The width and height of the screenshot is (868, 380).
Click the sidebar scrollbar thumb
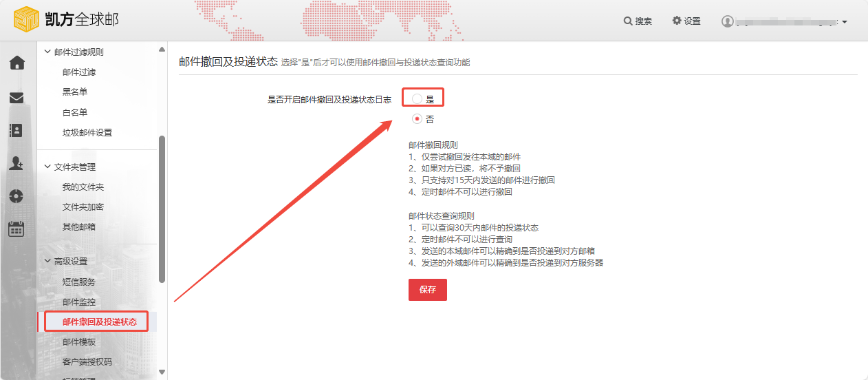pos(162,209)
